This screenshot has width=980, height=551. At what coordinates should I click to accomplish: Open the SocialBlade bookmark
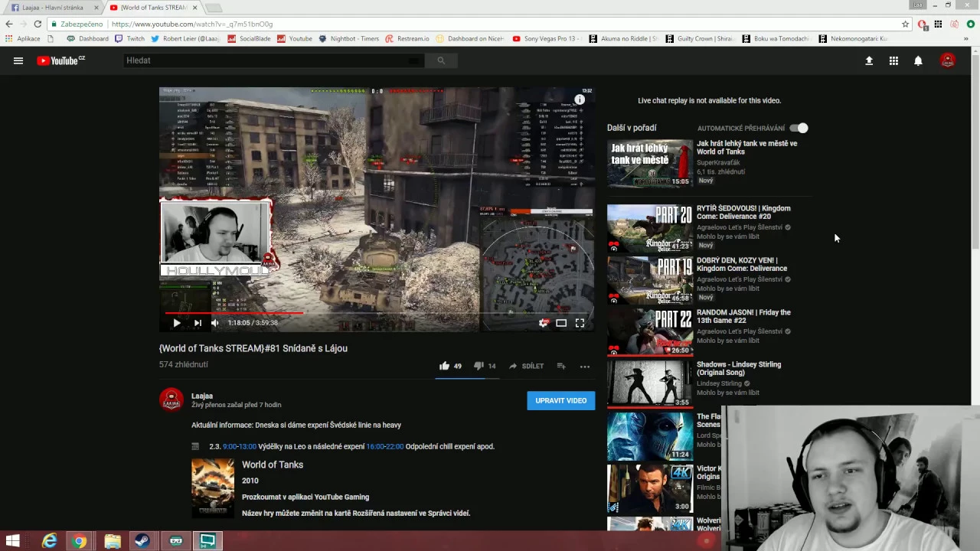pyautogui.click(x=249, y=38)
